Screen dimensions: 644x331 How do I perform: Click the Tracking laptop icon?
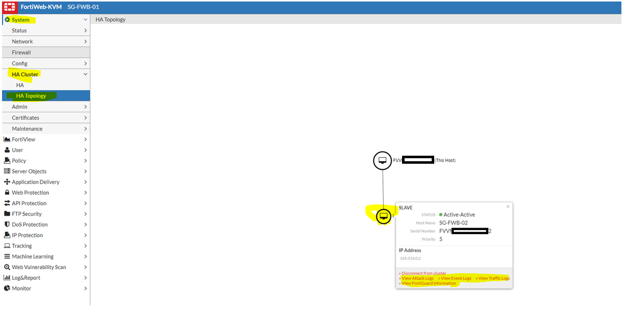7,246
